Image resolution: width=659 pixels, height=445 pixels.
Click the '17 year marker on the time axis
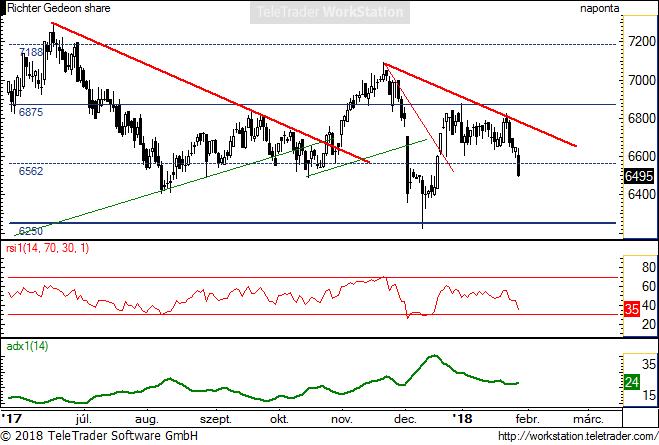11,419
